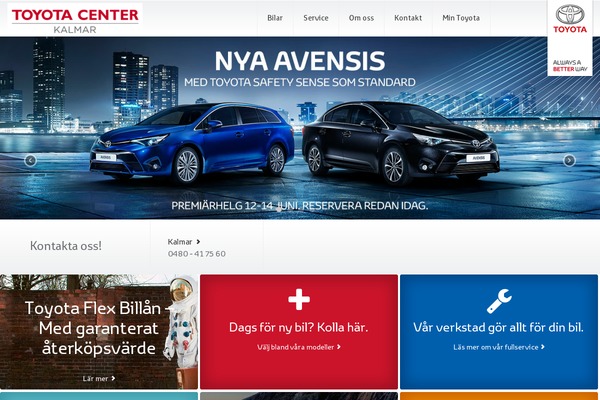Image resolution: width=600 pixels, height=400 pixels.
Task: Click the Nya Avensis banner image
Action: pyautogui.click(x=300, y=128)
